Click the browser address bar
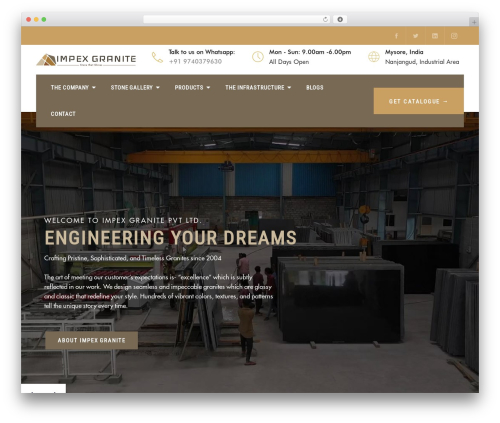Viewport: 500px width, 423px height. point(237,19)
